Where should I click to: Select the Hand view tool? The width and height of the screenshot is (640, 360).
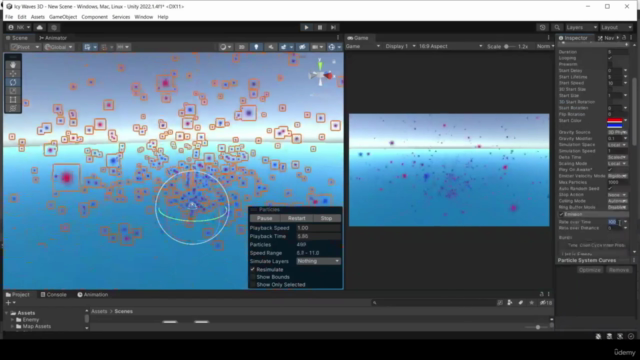13,65
